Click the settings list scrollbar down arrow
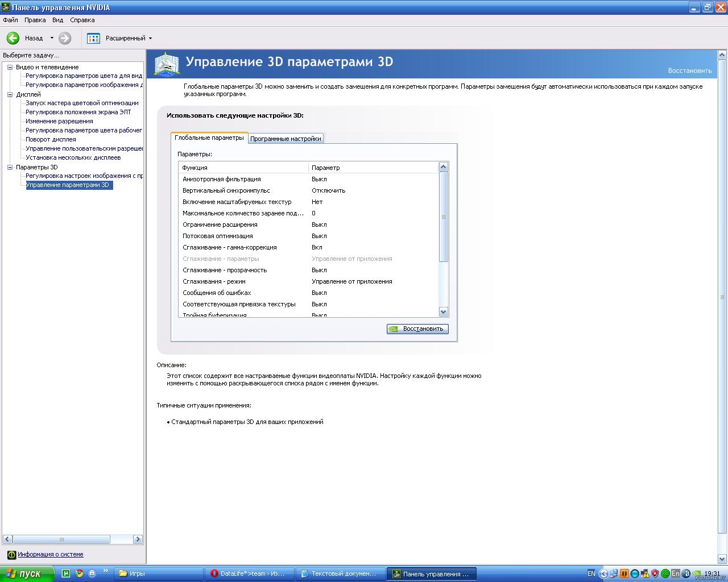728x582 pixels. (444, 312)
